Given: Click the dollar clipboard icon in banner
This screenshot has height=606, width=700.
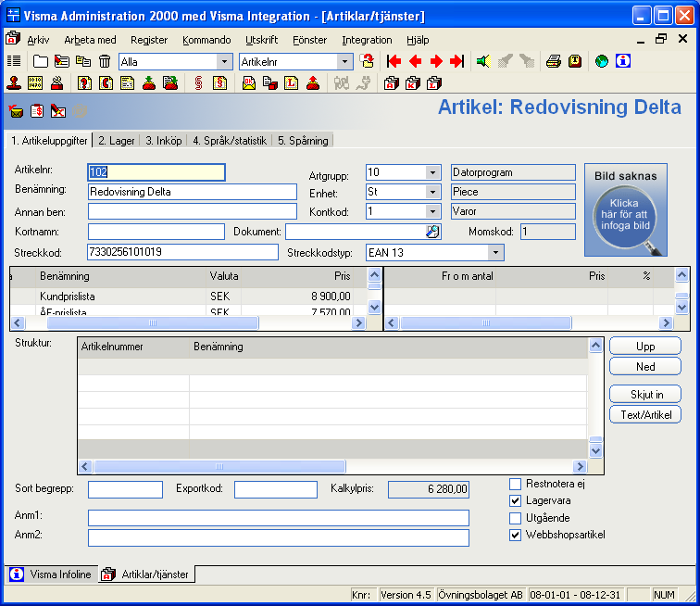Looking at the screenshot, I should [37, 111].
